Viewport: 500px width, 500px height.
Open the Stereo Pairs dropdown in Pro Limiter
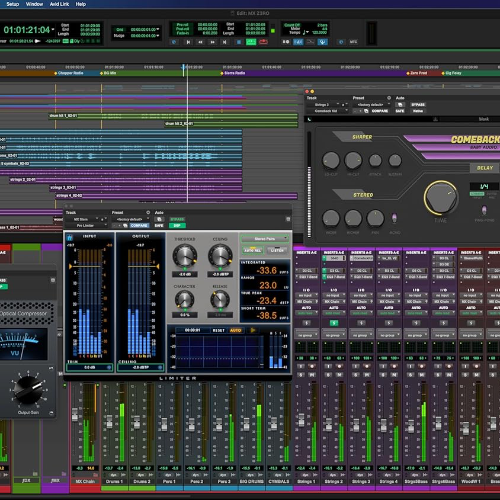coord(265,239)
